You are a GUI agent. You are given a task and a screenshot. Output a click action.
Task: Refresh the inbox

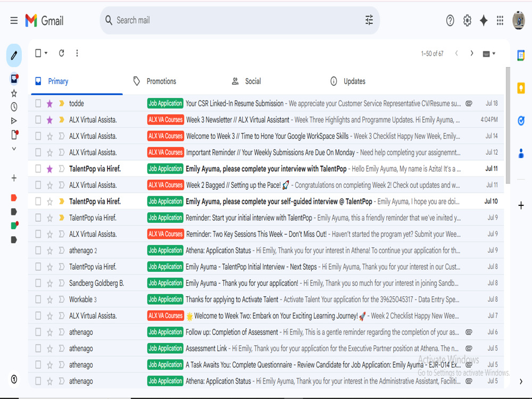[x=61, y=53]
